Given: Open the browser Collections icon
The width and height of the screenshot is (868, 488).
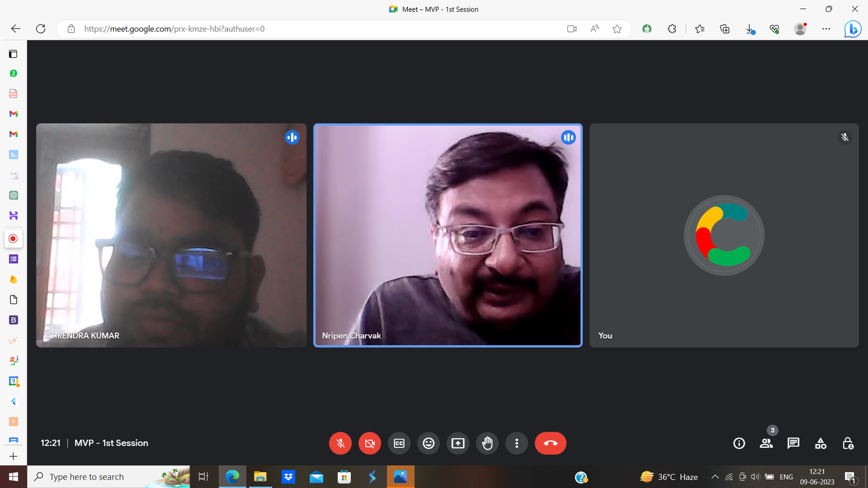Looking at the screenshot, I should [725, 29].
